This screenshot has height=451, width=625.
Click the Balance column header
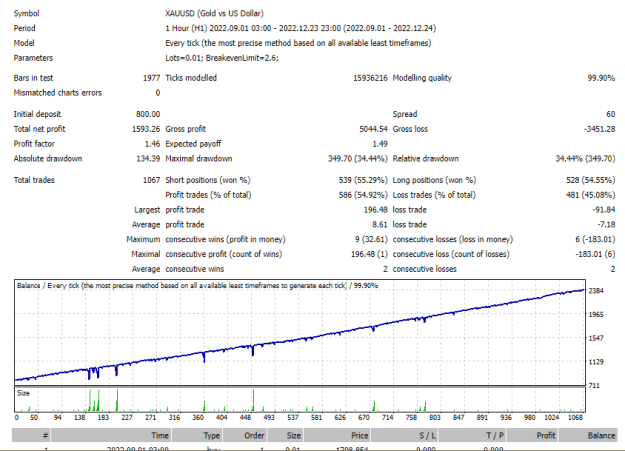(588, 435)
